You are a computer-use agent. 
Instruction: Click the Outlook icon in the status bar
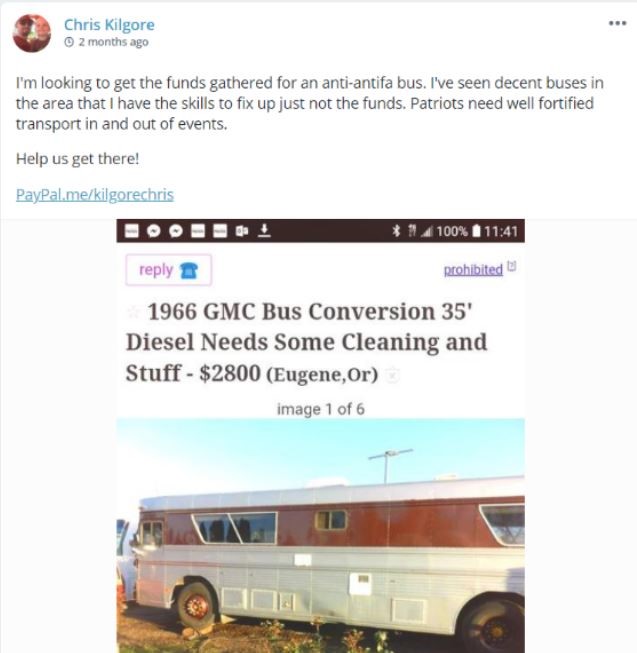(x=242, y=231)
